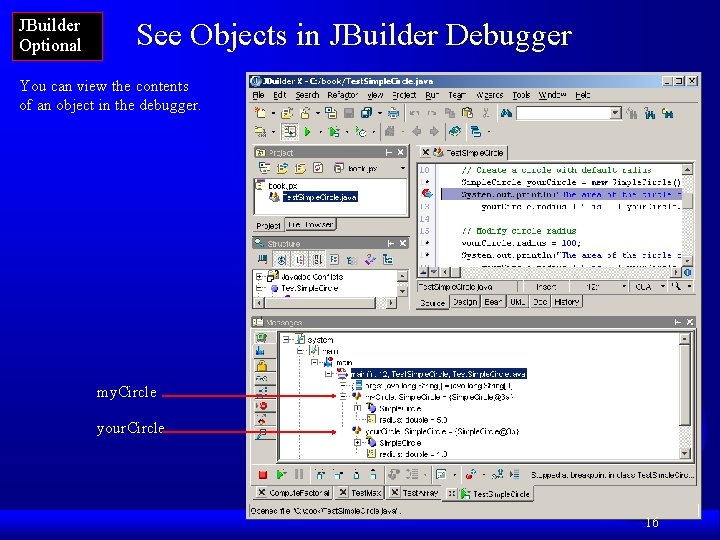The image size is (720, 540).
Task: Switch to the Bean tab
Action: click(x=493, y=302)
